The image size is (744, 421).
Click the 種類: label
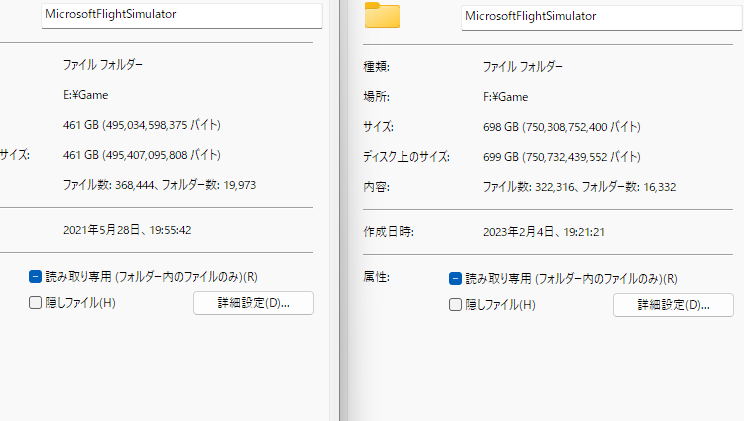tap(376, 66)
